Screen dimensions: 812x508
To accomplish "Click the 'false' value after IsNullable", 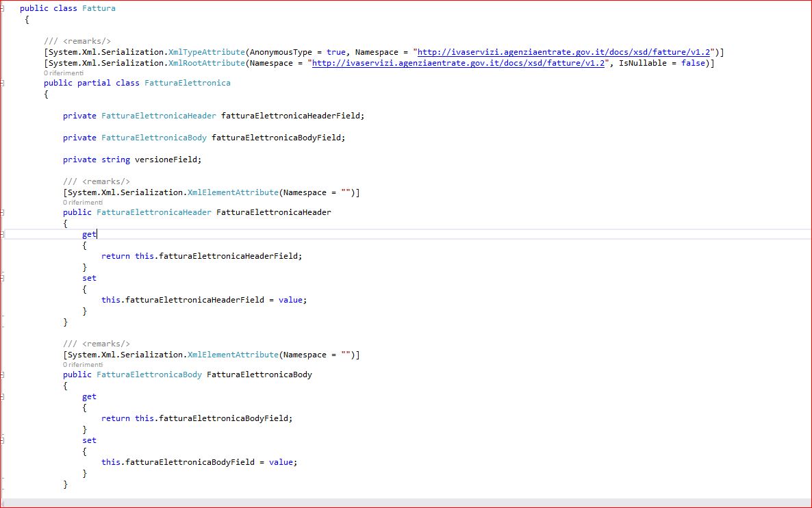I will (693, 63).
